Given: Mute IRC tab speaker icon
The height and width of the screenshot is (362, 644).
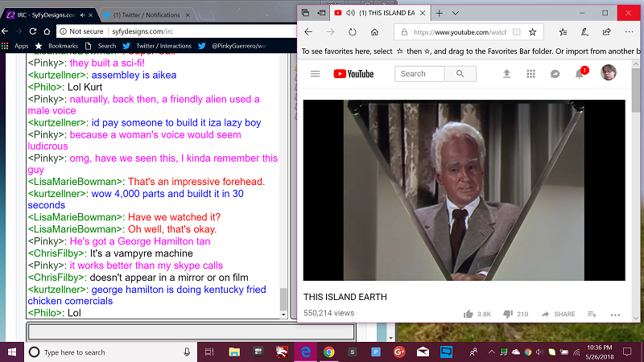Looking at the screenshot, I should (83, 15).
